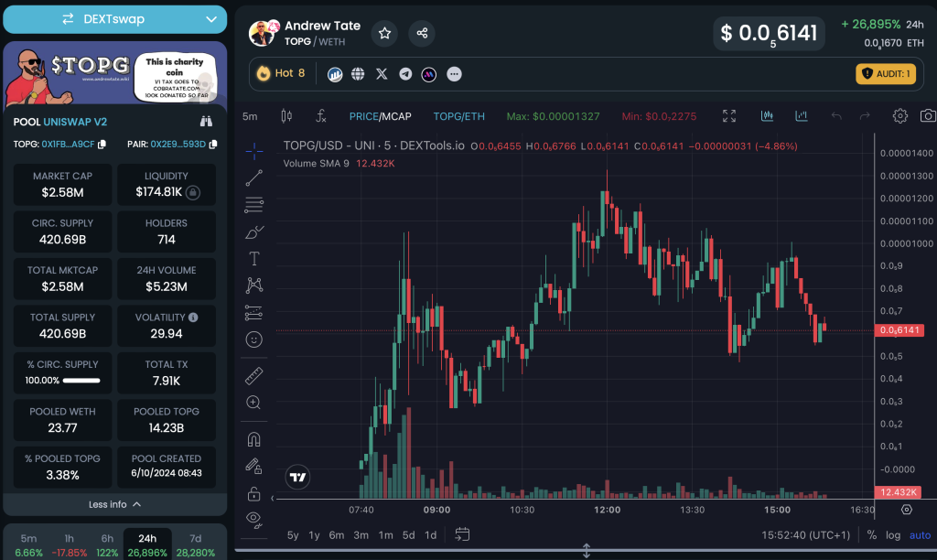
Task: Open the time axis settings gear
Action: pos(907,509)
